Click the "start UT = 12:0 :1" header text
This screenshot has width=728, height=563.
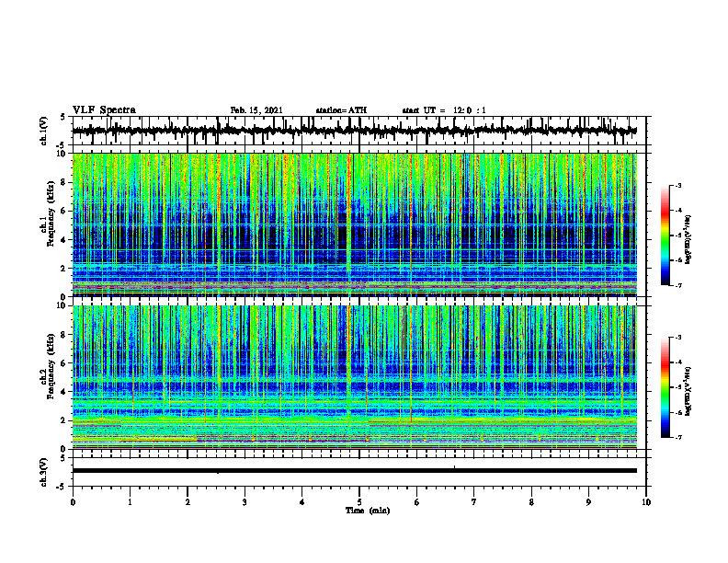[x=444, y=110]
